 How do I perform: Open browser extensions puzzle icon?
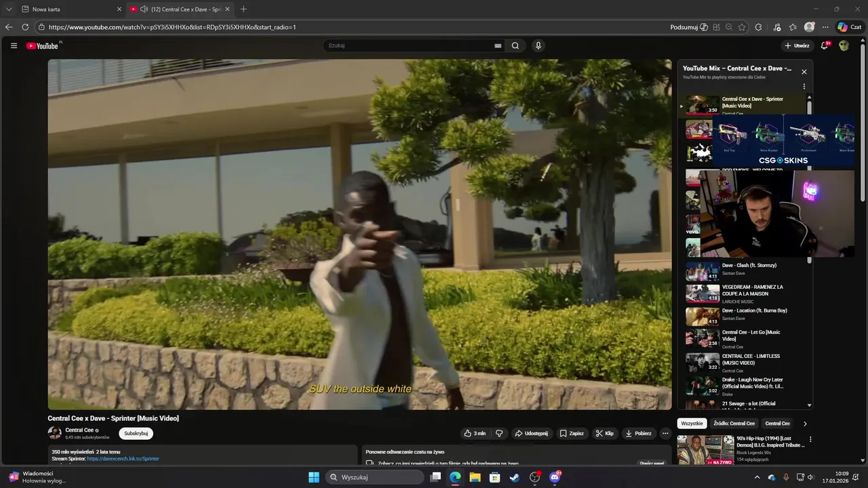tap(758, 27)
